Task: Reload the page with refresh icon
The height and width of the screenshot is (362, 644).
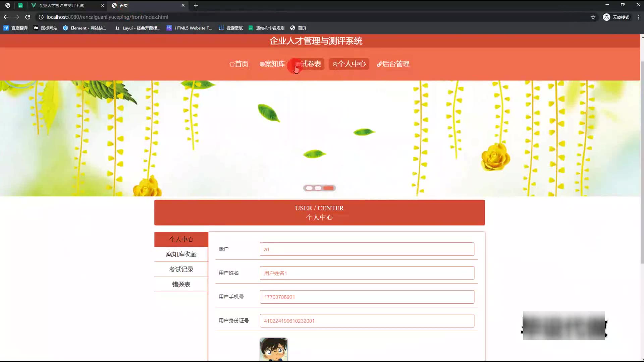Action: click(x=28, y=17)
